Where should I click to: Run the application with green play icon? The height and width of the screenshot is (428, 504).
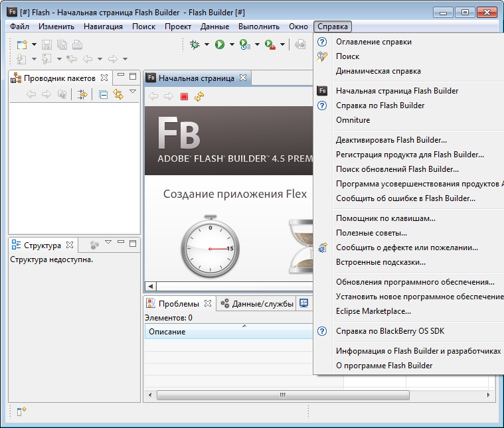pyautogui.click(x=220, y=44)
